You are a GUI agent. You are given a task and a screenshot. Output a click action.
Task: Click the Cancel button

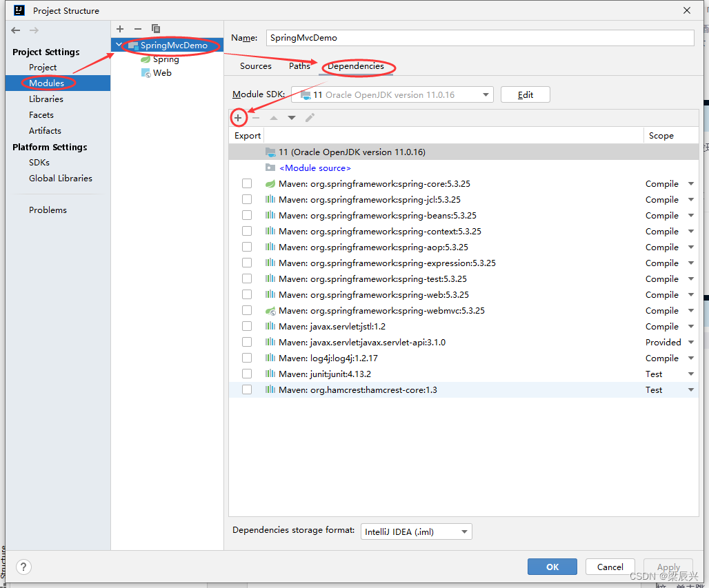(610, 567)
